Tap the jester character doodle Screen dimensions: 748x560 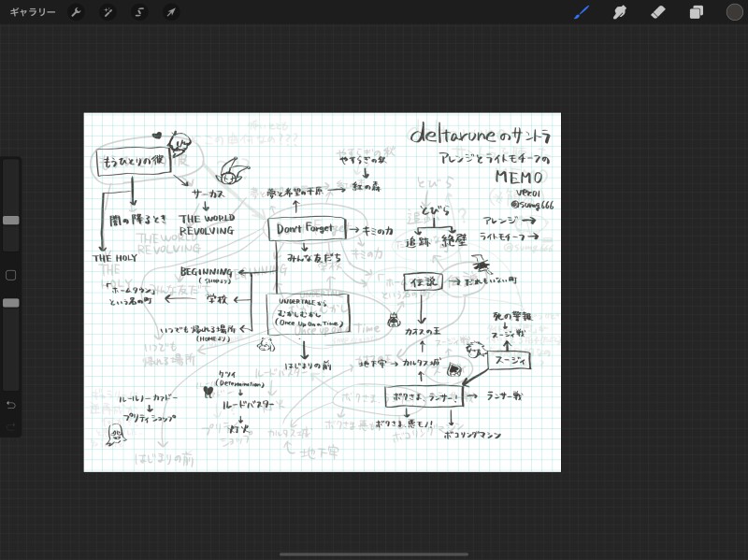tap(232, 172)
